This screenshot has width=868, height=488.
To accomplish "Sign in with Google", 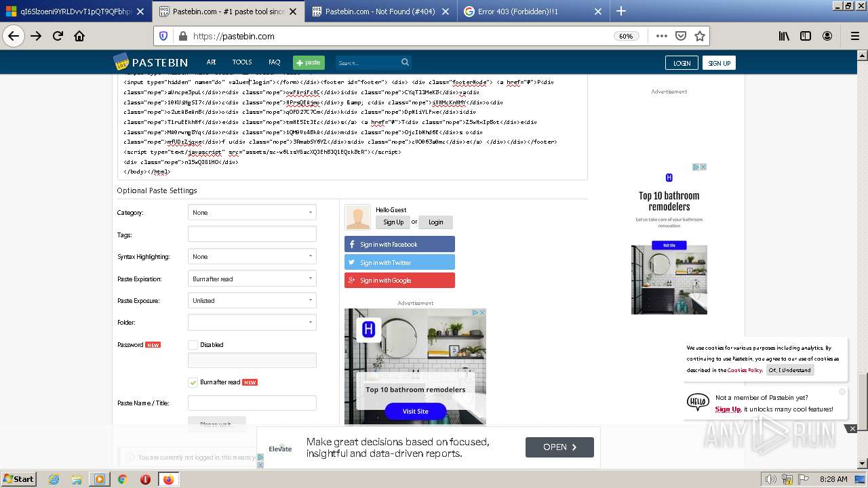I will click(399, 280).
